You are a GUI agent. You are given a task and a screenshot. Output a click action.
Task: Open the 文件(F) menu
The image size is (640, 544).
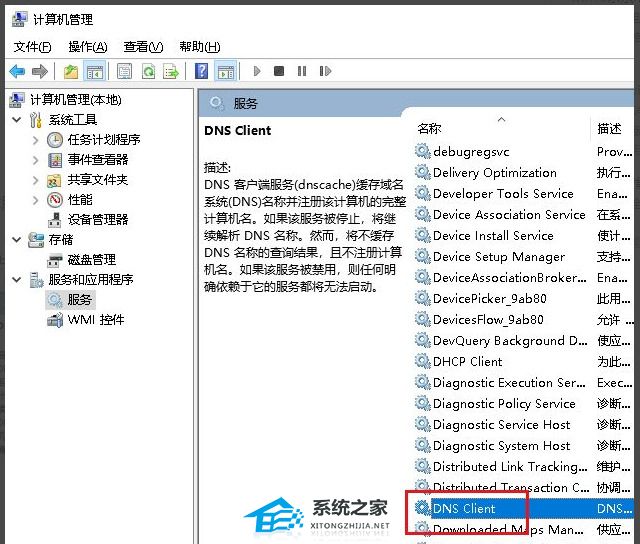[33, 47]
